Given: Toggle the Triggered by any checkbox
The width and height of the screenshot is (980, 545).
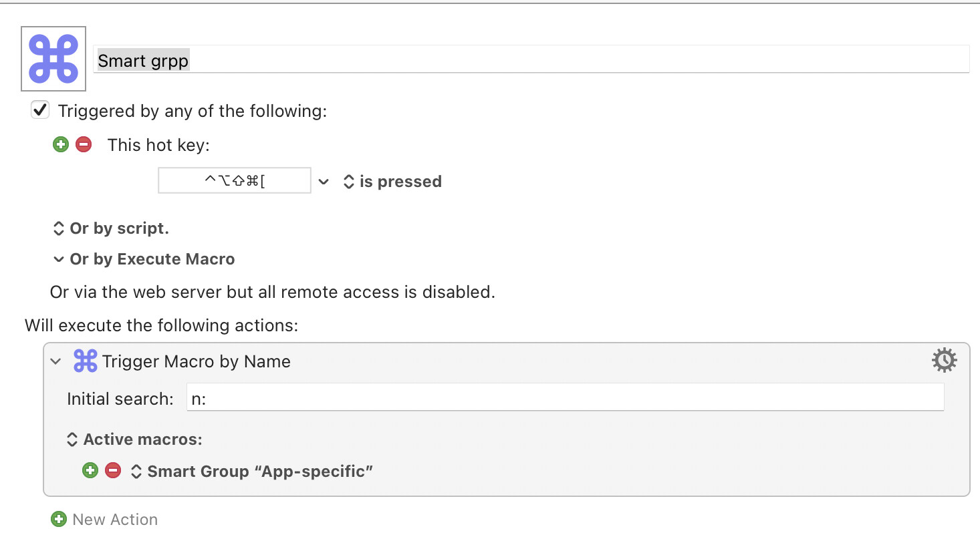Looking at the screenshot, I should pyautogui.click(x=40, y=110).
